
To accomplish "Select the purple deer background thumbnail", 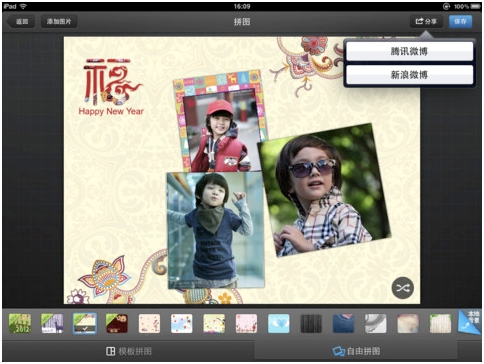I will pyautogui.click(x=52, y=323).
